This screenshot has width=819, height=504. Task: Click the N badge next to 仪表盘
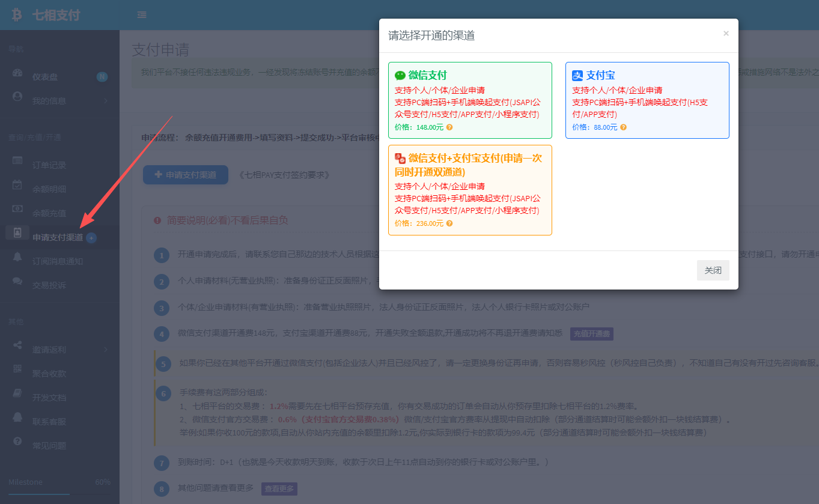(x=102, y=77)
